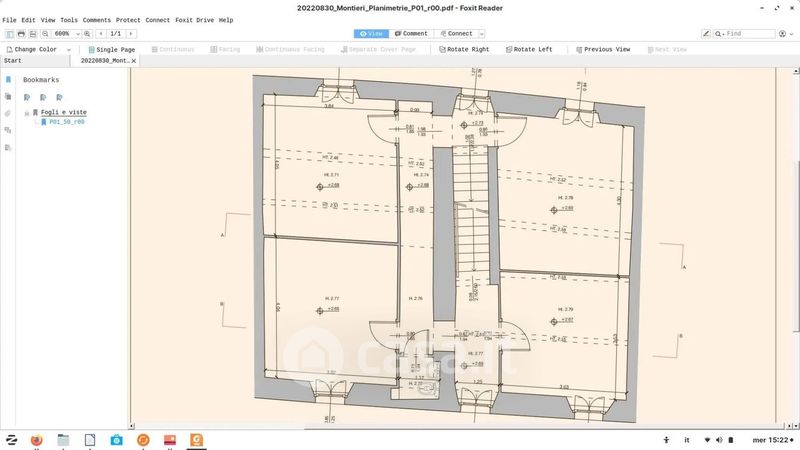Open the Attachments paperclip sidebar icon

8,114
